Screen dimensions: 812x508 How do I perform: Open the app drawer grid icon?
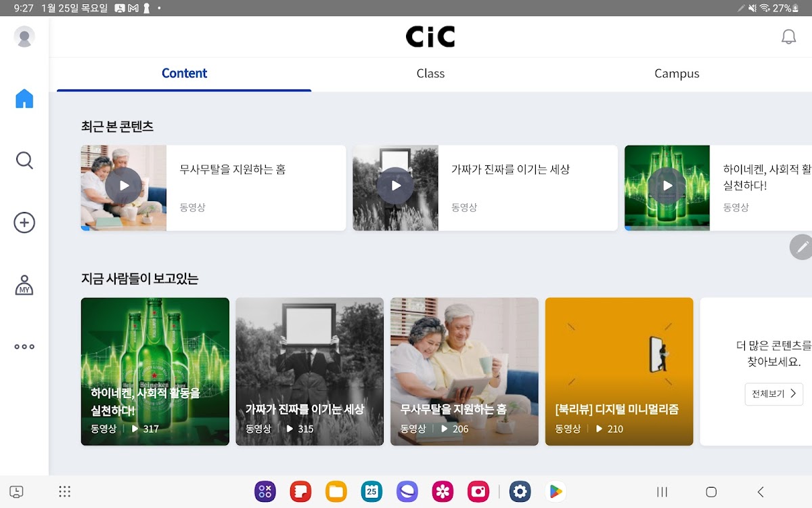(x=65, y=492)
